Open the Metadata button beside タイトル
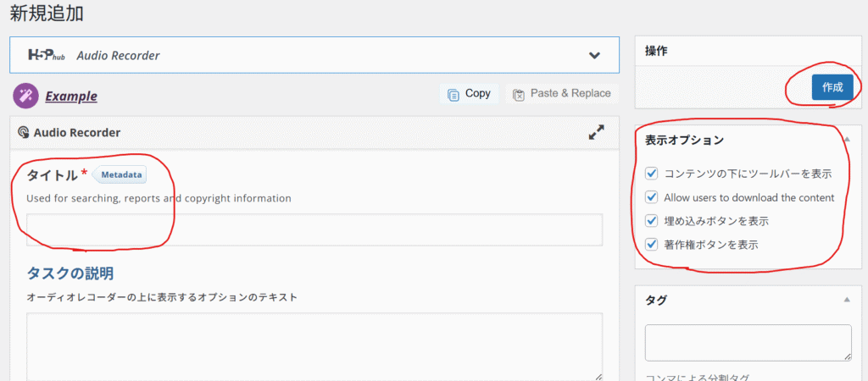Image resolution: width=868 pixels, height=381 pixels. click(119, 174)
